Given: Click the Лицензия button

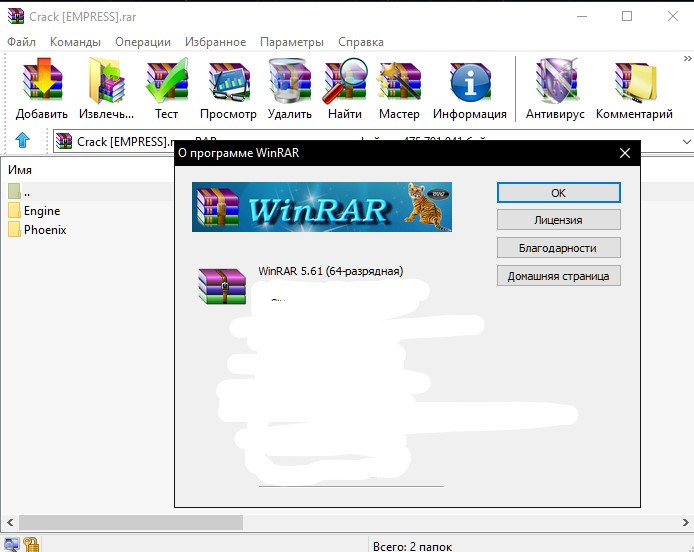Looking at the screenshot, I should 558,220.
